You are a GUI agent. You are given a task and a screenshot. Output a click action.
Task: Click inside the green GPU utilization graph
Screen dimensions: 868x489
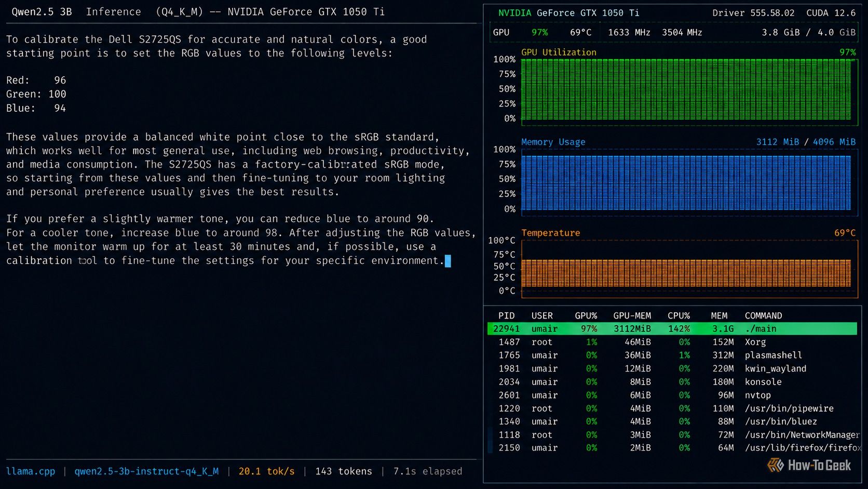click(x=686, y=89)
